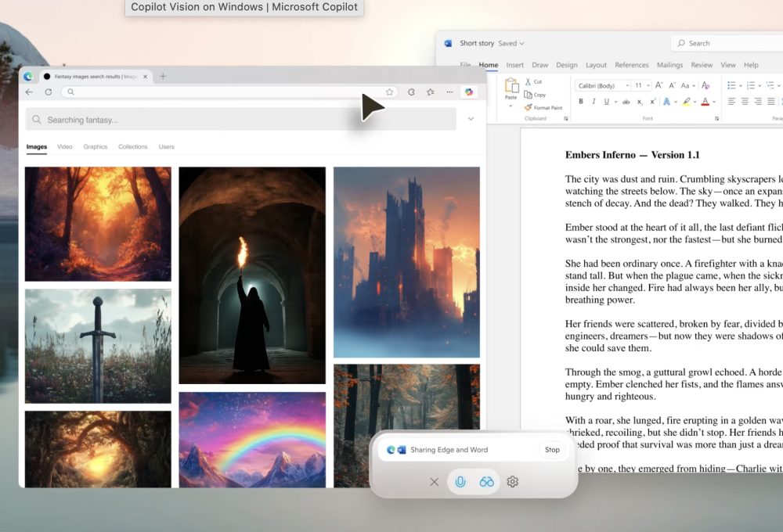This screenshot has width=783, height=532.
Task: Show the Collections results tab
Action: (133, 147)
